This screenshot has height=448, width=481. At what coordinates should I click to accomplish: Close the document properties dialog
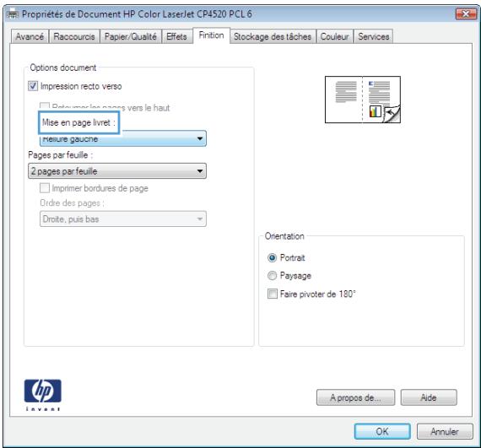[466, 13]
